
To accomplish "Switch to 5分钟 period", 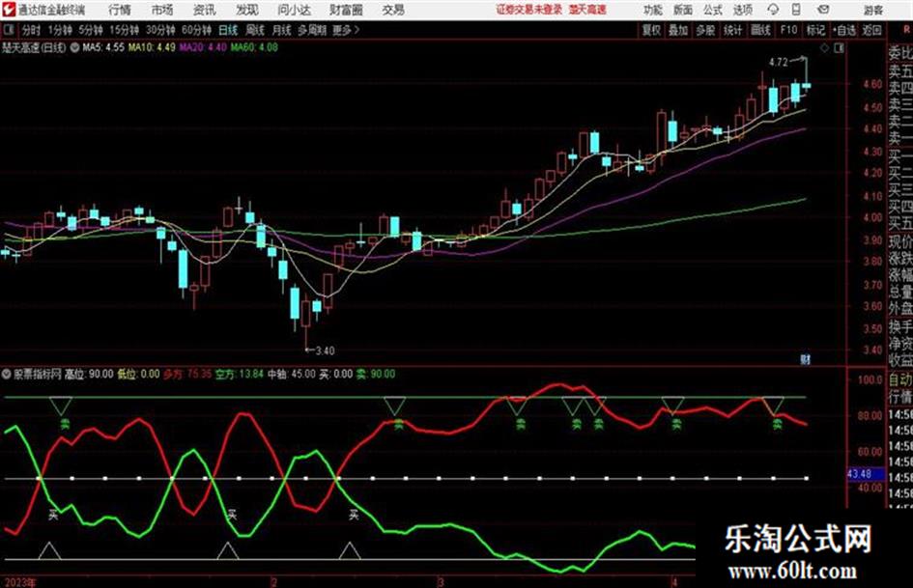I will (x=90, y=30).
